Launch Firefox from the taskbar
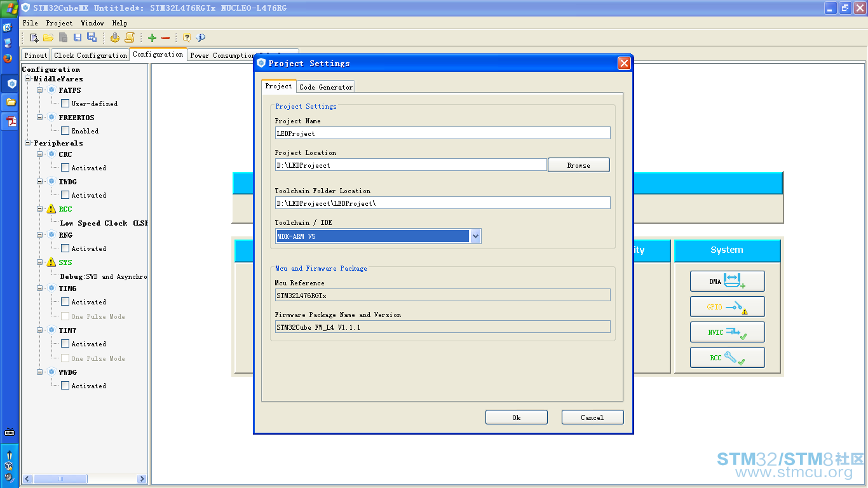This screenshot has width=868, height=488. [x=8, y=58]
